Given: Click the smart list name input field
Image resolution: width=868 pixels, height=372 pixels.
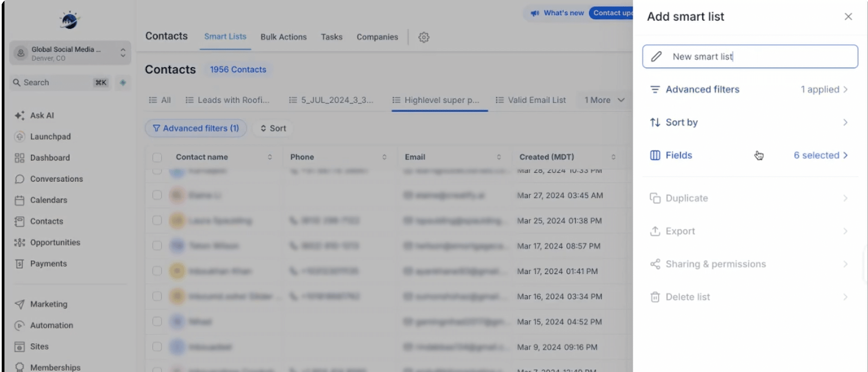Looking at the screenshot, I should click(x=750, y=56).
